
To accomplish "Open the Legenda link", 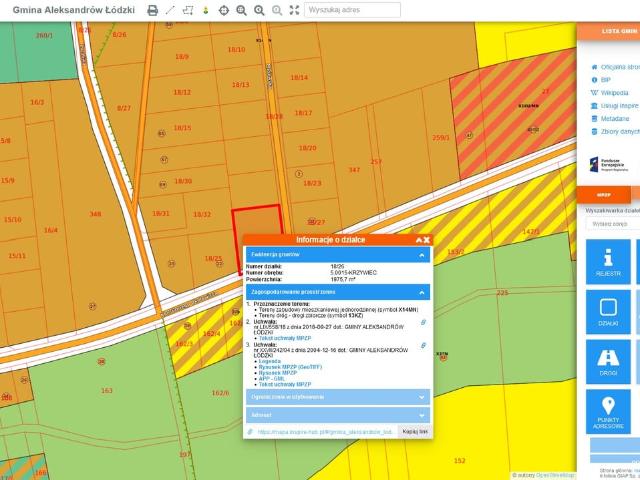I will coord(270,362).
